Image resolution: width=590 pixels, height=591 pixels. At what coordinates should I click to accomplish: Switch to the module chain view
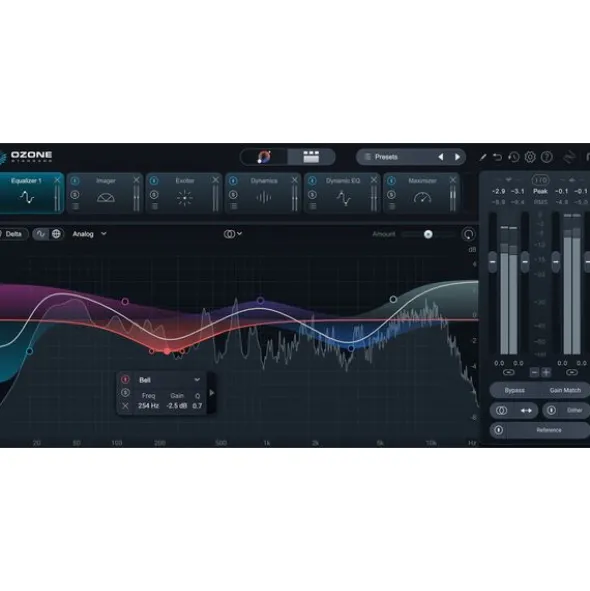pyautogui.click(x=311, y=157)
